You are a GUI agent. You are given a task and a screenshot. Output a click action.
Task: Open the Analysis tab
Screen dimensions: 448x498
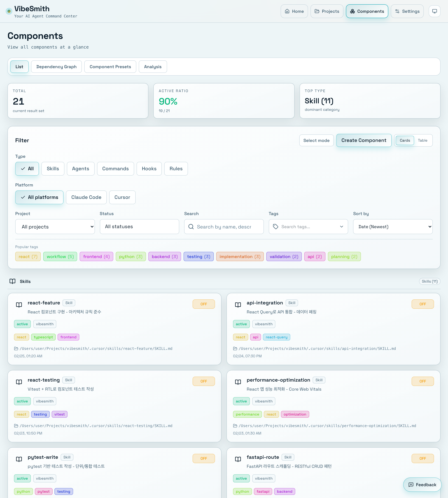[153, 66]
